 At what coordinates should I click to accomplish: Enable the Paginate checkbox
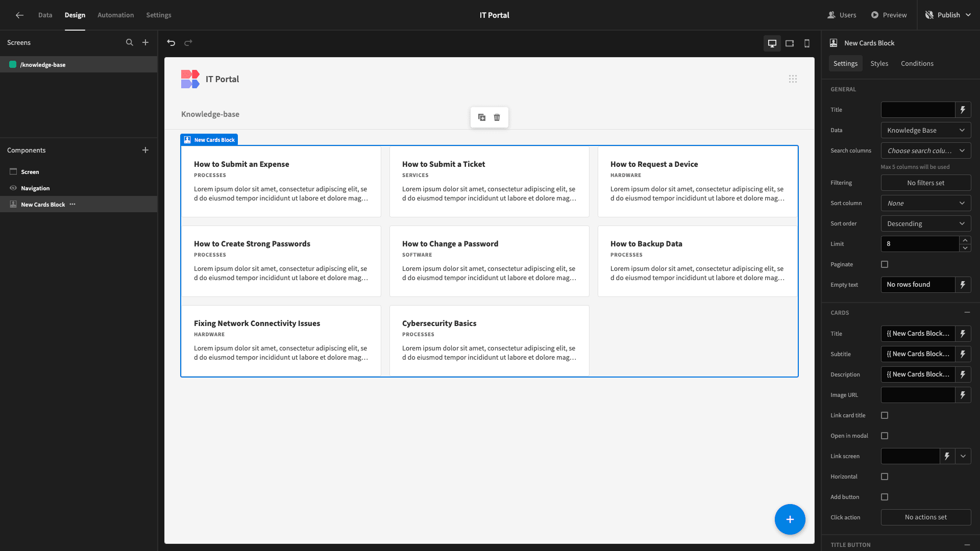click(885, 264)
